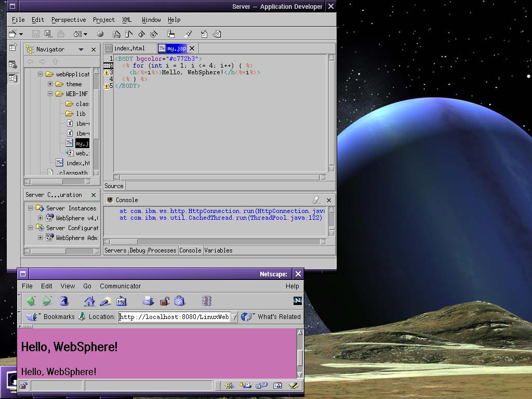532x399 pixels.
Task: Open Netscape Go menu
Action: point(87,286)
